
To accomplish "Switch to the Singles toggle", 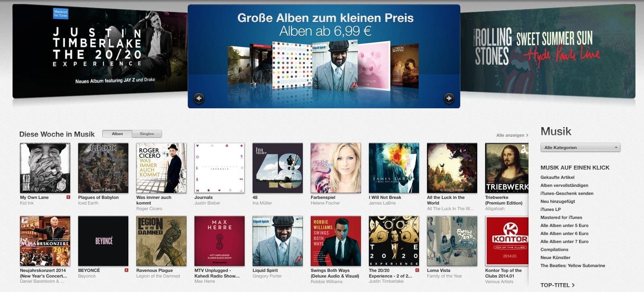I will [147, 134].
